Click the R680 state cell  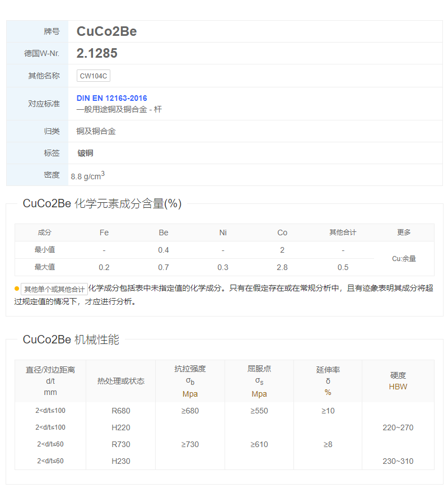click(x=121, y=411)
